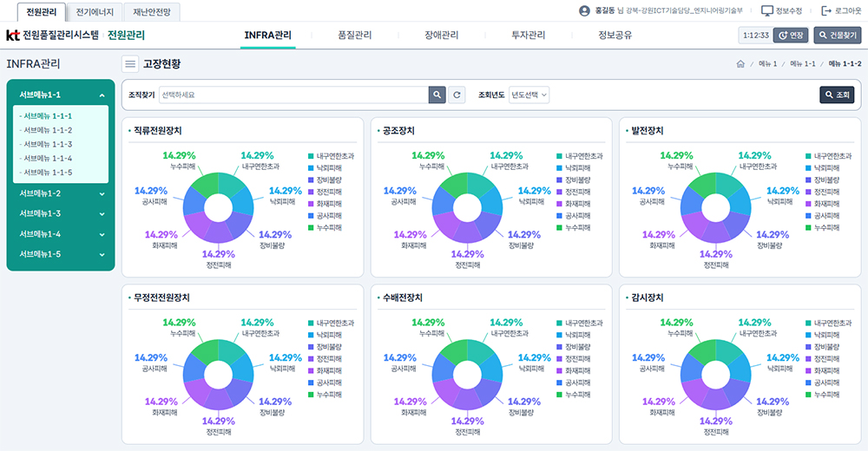
Task: Click the home icon in breadcrumb
Action: pos(740,64)
